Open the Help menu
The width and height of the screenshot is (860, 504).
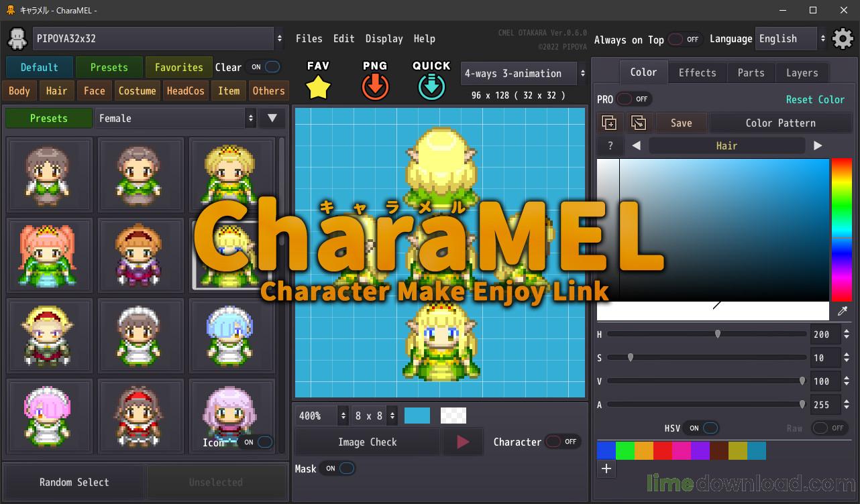point(424,39)
